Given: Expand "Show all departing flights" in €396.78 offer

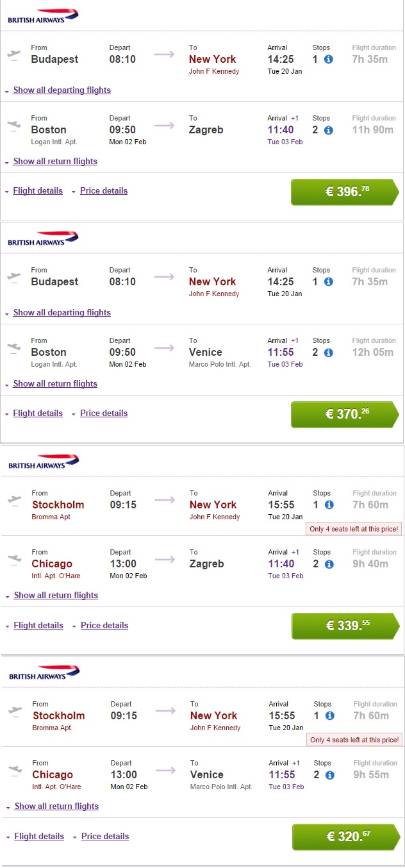Looking at the screenshot, I should [62, 90].
